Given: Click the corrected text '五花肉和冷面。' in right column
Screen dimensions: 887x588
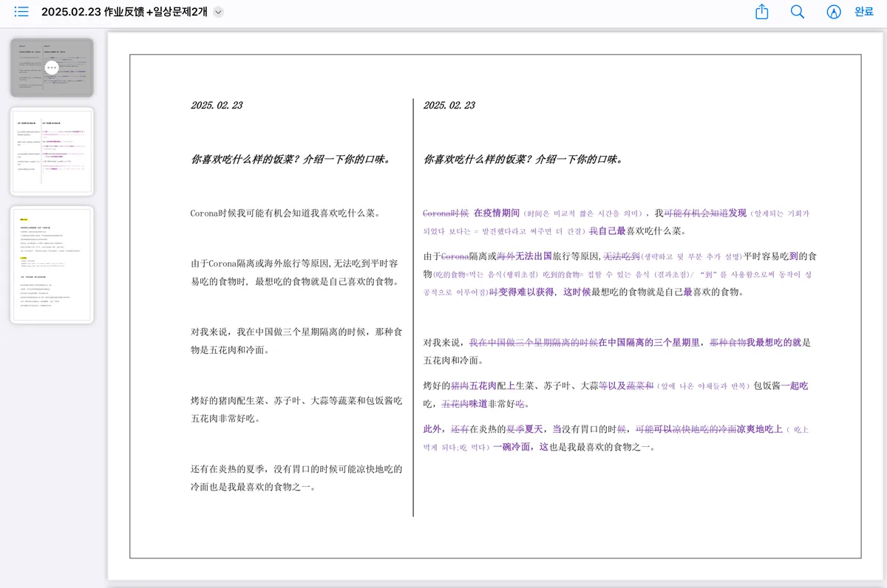Looking at the screenshot, I should click(x=453, y=361).
